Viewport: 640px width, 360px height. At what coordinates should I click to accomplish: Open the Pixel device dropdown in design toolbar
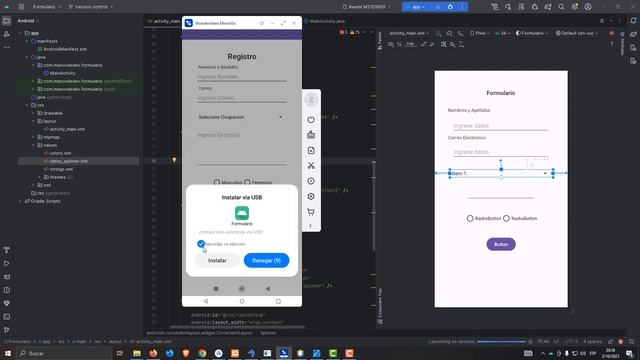pyautogui.click(x=479, y=33)
